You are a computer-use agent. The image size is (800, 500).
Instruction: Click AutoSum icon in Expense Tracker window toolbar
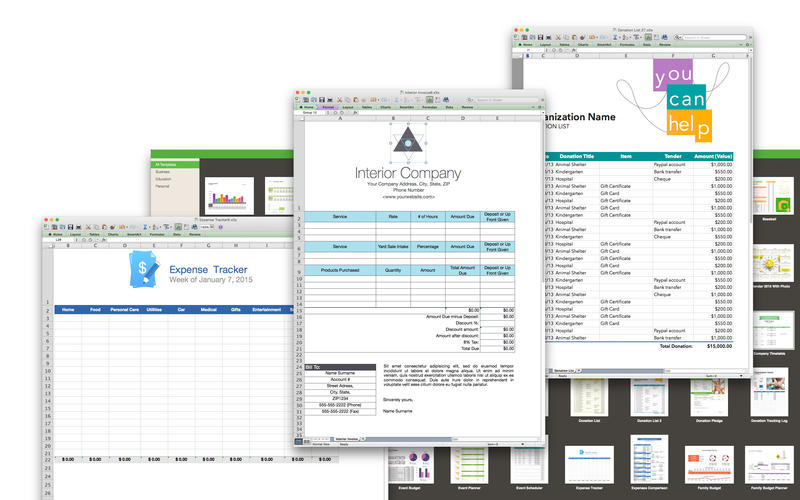[145, 227]
